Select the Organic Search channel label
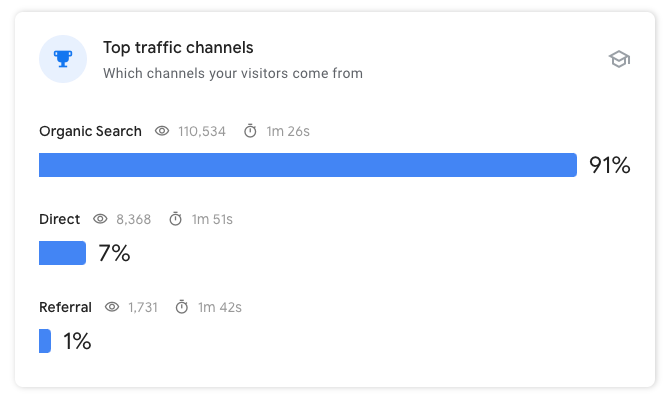This screenshot has width=671, height=399. tap(90, 131)
